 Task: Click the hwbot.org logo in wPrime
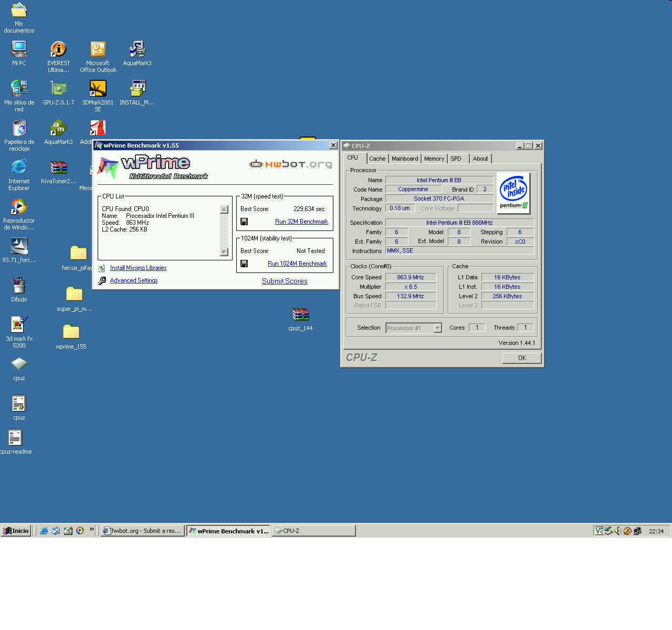point(290,164)
